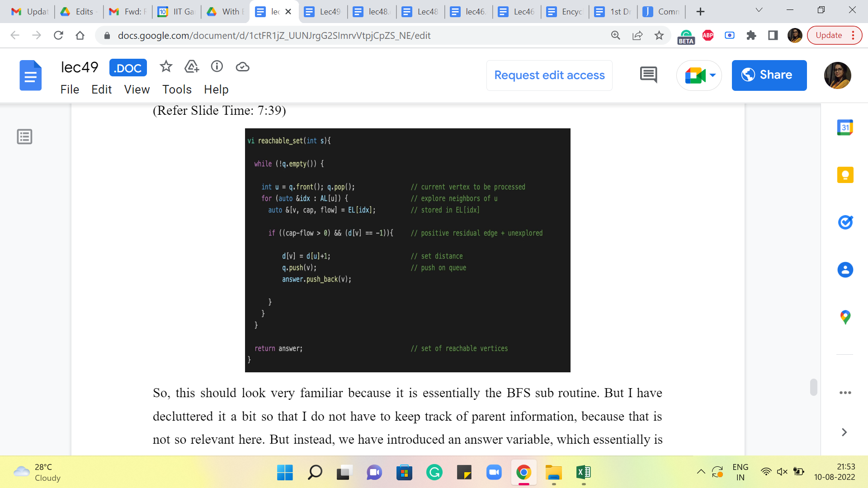Image resolution: width=868 pixels, height=488 pixels.
Task: Show hidden system tray icons
Action: [x=701, y=472]
